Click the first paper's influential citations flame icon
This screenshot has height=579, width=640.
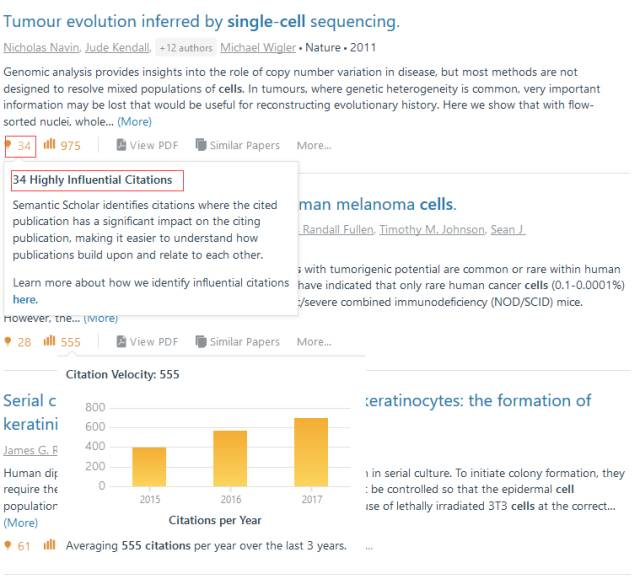coord(9,145)
